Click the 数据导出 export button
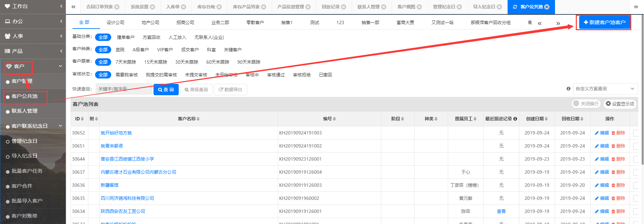The width and height of the screenshot is (644, 224). coord(230,90)
